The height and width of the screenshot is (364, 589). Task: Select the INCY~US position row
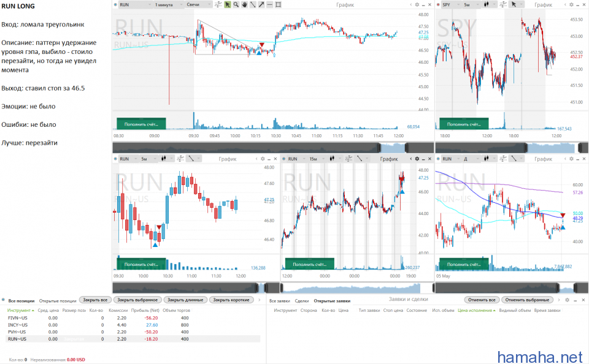133,325
